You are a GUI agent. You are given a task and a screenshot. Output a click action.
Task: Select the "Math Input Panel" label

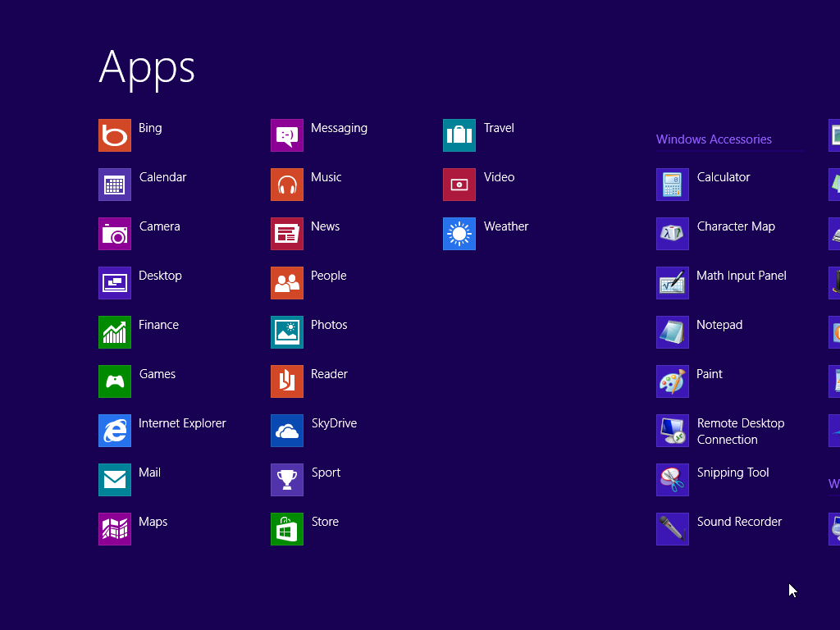coord(742,276)
